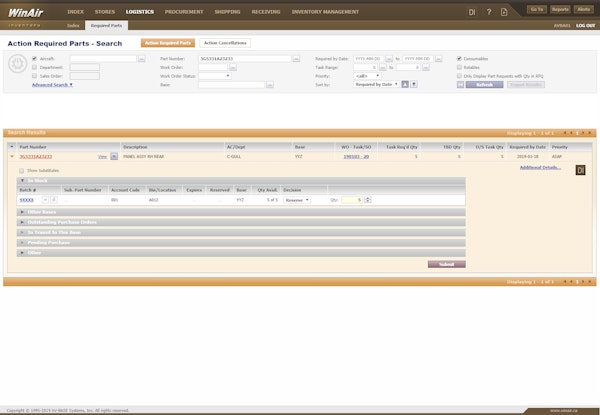600x415 pixels.
Task: Open the Part Number lookup ellipsis button
Action: pos(296,59)
